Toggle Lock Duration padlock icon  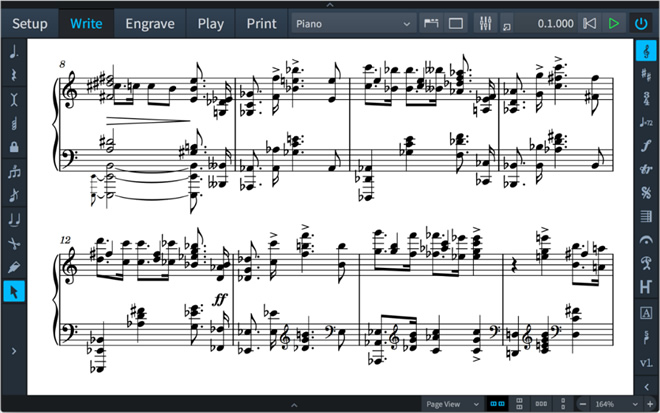click(14, 147)
